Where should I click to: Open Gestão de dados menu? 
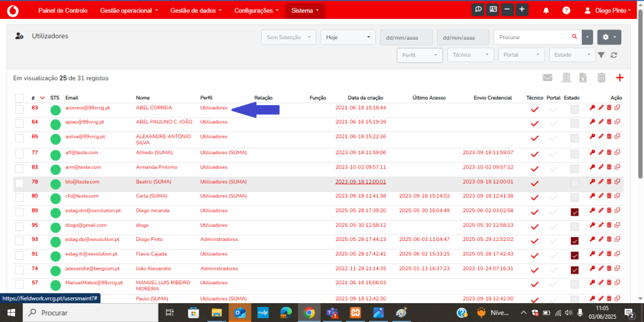point(196,11)
